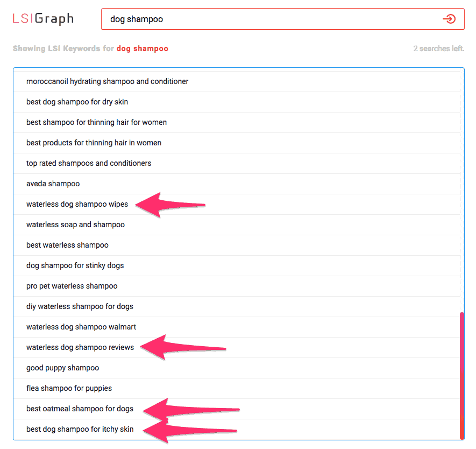This screenshot has width=476, height=449.
Task: Click the LSIGraph logo
Action: click(42, 18)
